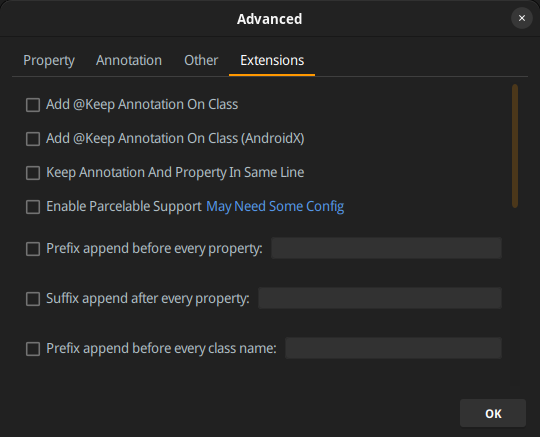Open the Annotation tab
Image resolution: width=540 pixels, height=437 pixels.
(129, 61)
